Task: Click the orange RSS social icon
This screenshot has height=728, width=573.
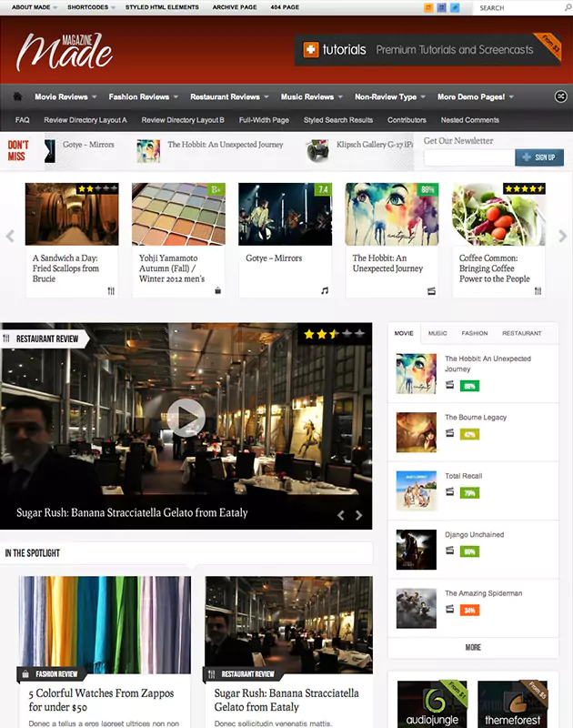Action: coord(428,7)
